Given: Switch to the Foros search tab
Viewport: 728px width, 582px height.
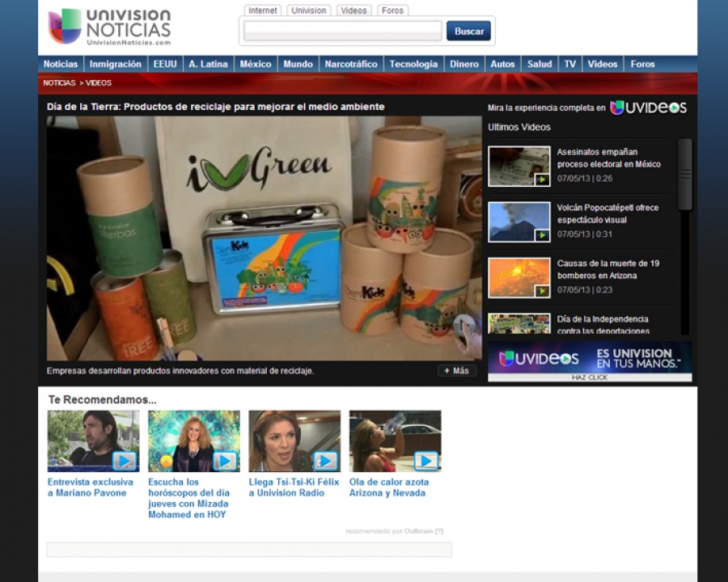Looking at the screenshot, I should click(392, 11).
